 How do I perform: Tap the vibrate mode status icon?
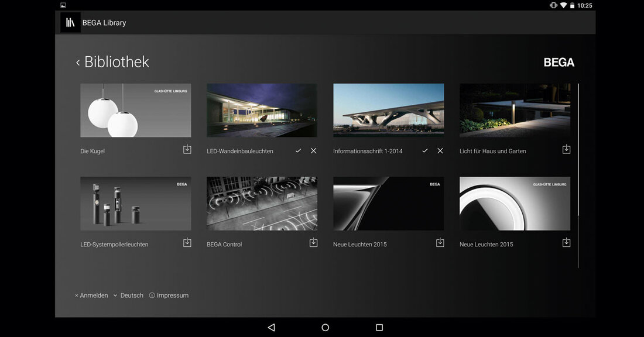pos(553,5)
